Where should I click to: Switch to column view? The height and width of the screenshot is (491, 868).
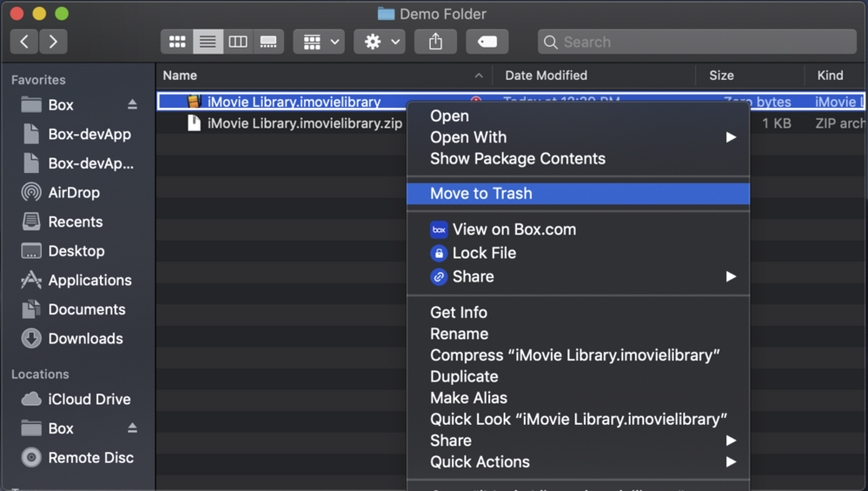pos(238,42)
